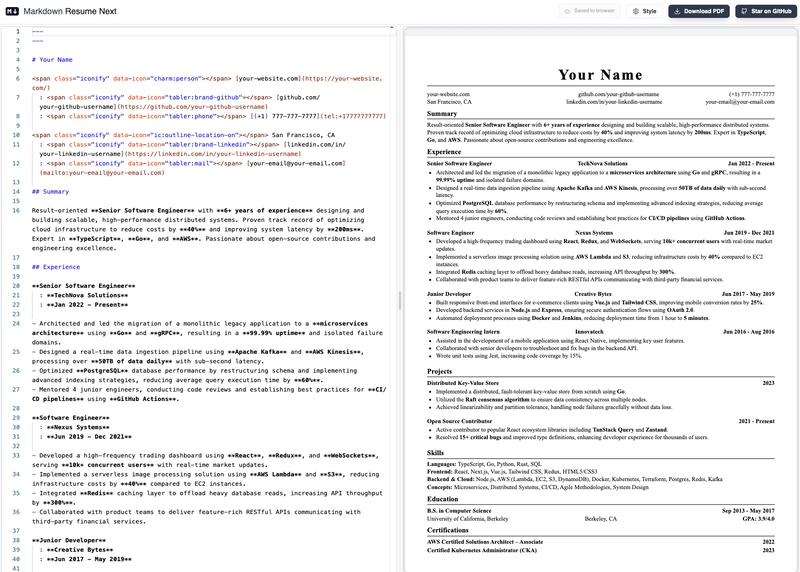Open github.com/your-github-username link in preview
The width and height of the screenshot is (800, 572).
pyautogui.click(x=600, y=94)
